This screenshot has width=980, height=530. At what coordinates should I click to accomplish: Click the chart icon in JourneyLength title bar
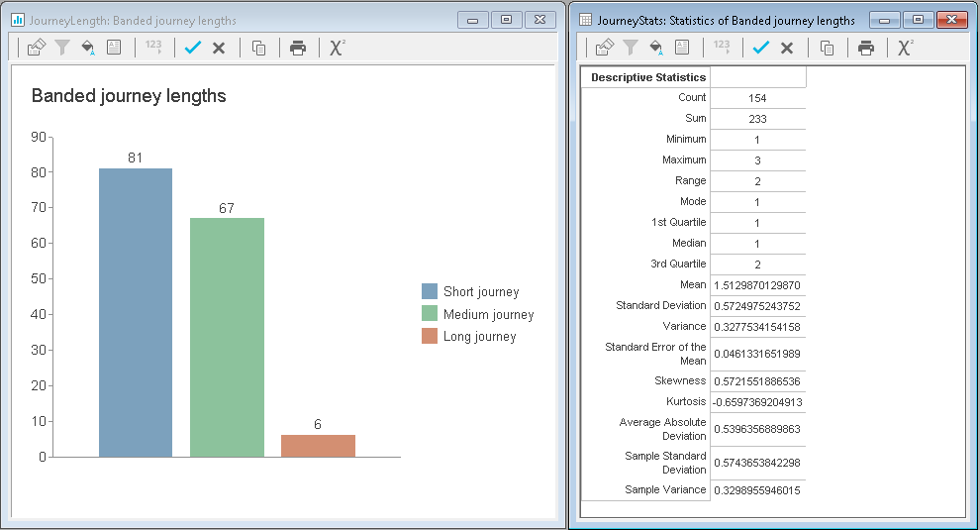click(x=18, y=20)
